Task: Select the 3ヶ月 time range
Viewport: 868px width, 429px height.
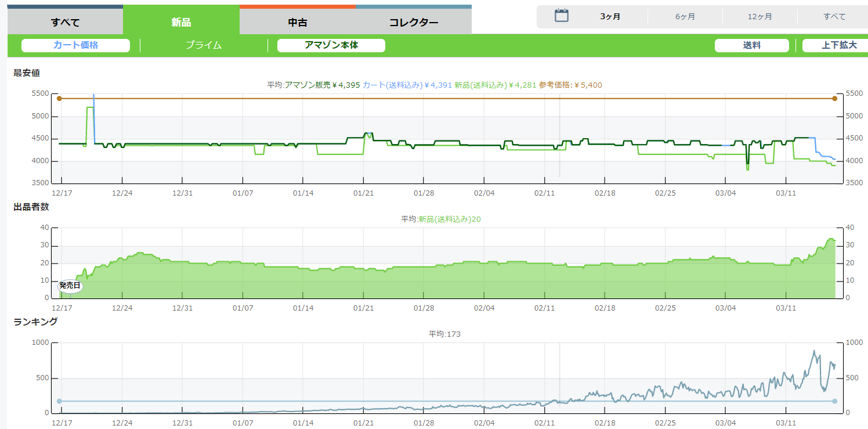Action: click(x=610, y=16)
